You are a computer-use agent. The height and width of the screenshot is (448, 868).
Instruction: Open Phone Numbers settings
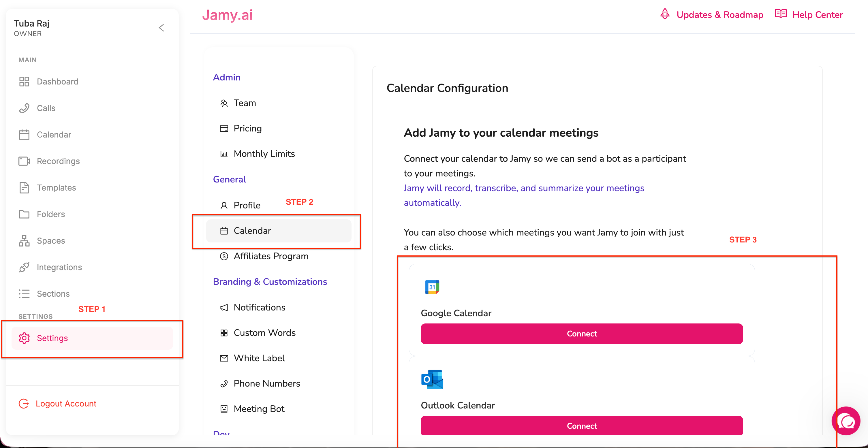[x=267, y=384]
